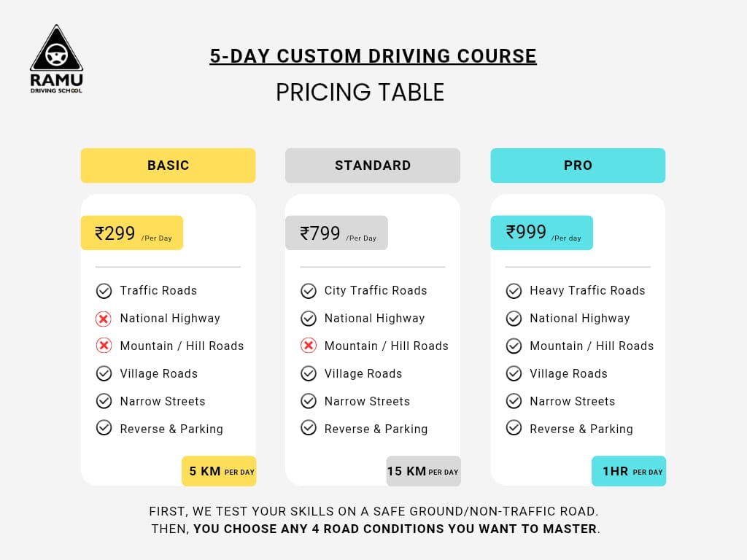Click the ₹299 per day price tag
The width and height of the screenshot is (747, 560).
131,233
